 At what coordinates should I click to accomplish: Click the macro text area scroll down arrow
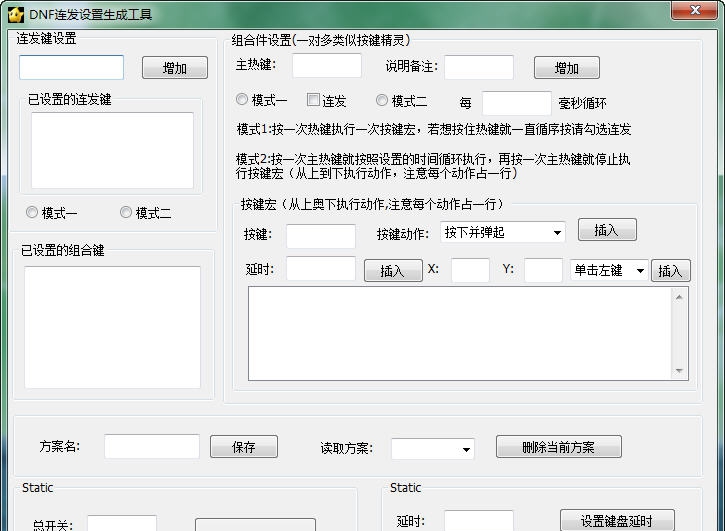(x=679, y=370)
